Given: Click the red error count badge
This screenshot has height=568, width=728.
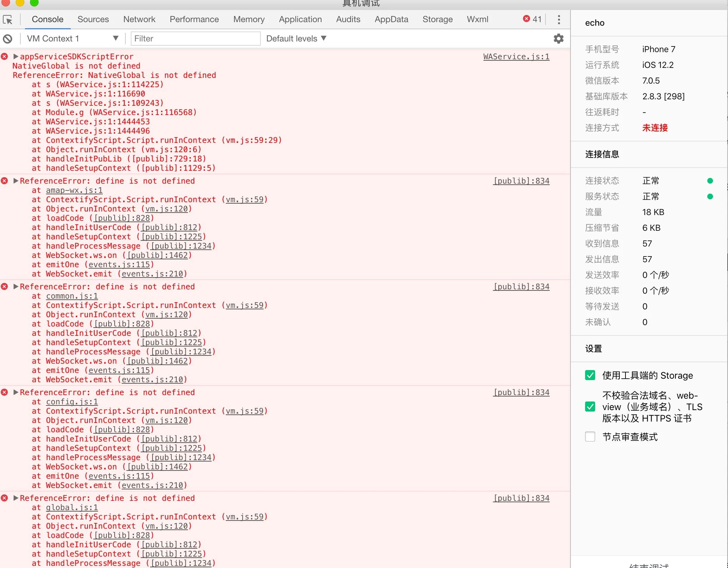Looking at the screenshot, I should click(532, 19).
